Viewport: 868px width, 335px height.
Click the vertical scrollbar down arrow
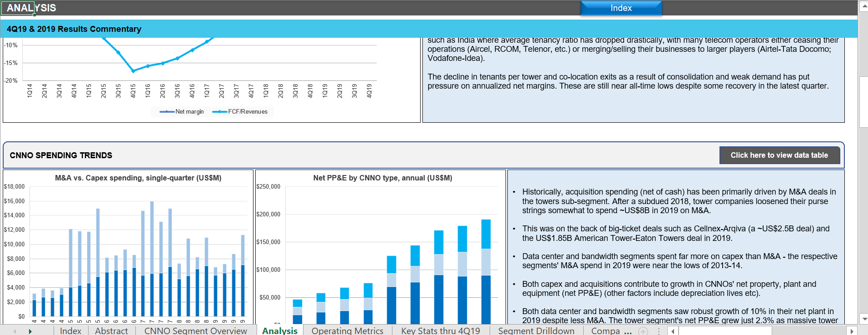click(864, 319)
